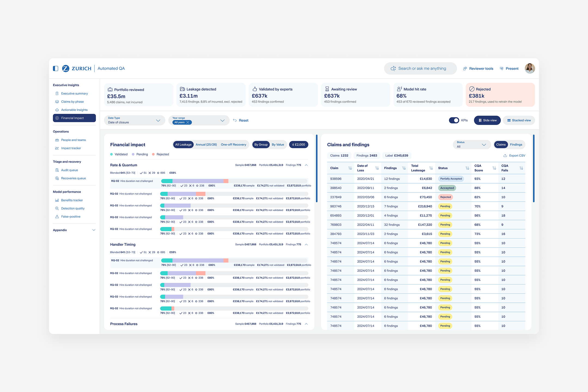Open the False-positive page
This screenshot has height=392, width=588.
(x=71, y=216)
